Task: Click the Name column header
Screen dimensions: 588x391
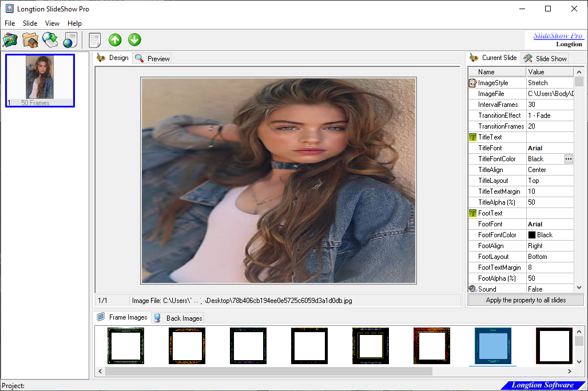Action: pyautogui.click(x=497, y=72)
